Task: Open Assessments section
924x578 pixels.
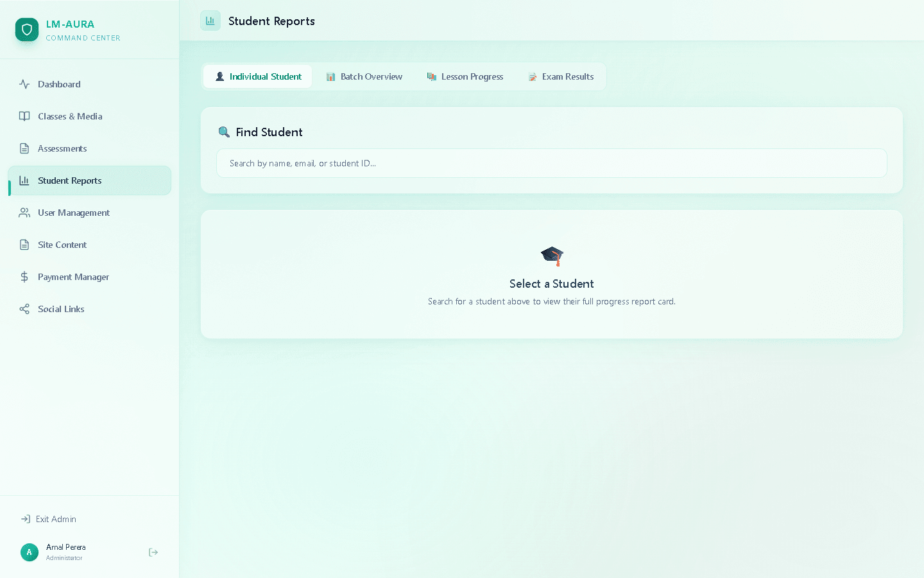Action: click(89, 148)
